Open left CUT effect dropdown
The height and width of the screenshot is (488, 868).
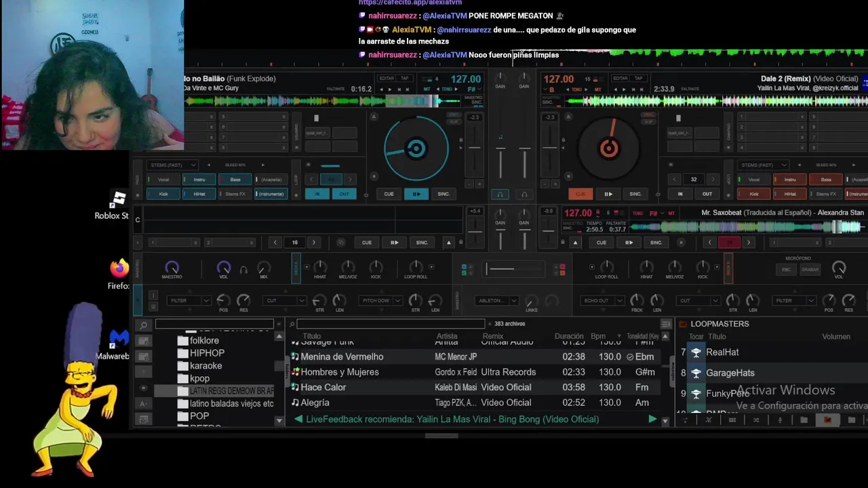(x=285, y=300)
